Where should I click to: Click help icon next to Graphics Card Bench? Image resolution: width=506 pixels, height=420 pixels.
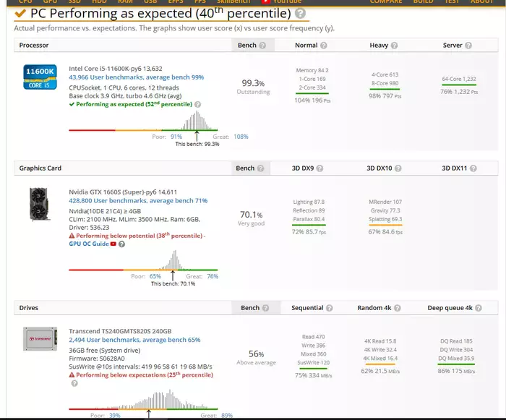click(261, 168)
